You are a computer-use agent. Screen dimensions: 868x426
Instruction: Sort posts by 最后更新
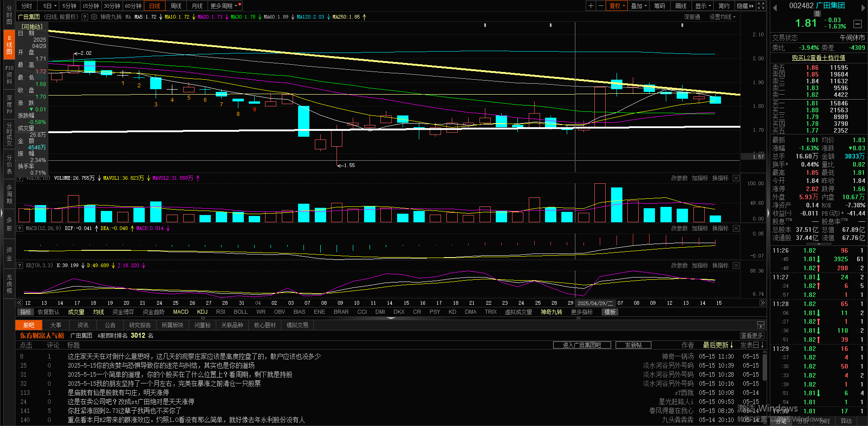(x=718, y=345)
